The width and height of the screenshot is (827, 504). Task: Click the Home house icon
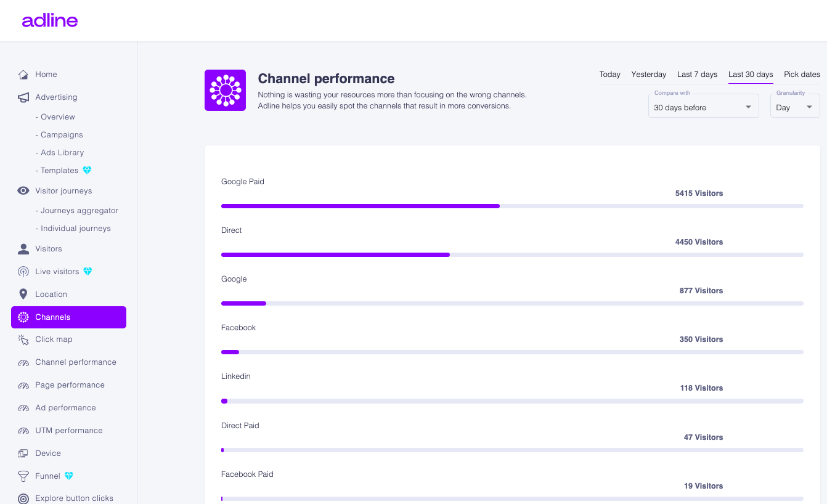point(23,75)
